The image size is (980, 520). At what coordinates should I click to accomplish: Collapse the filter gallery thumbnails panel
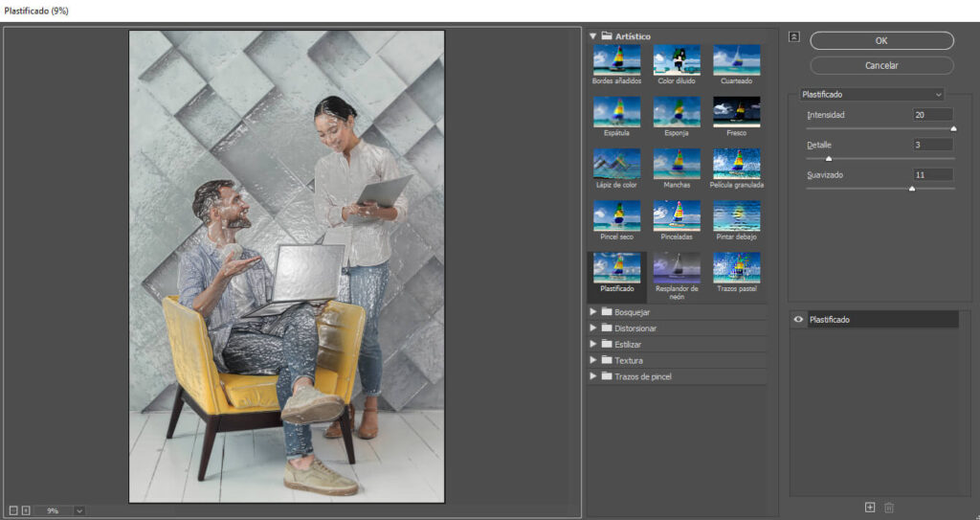pos(793,37)
